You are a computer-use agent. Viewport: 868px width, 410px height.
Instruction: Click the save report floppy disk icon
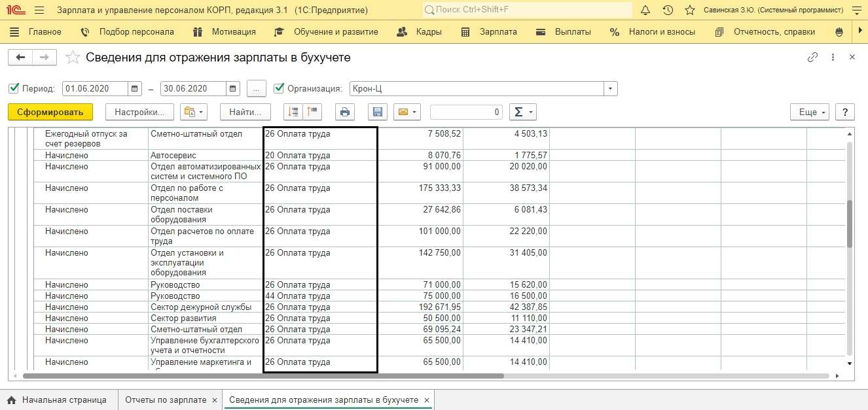pyautogui.click(x=378, y=112)
